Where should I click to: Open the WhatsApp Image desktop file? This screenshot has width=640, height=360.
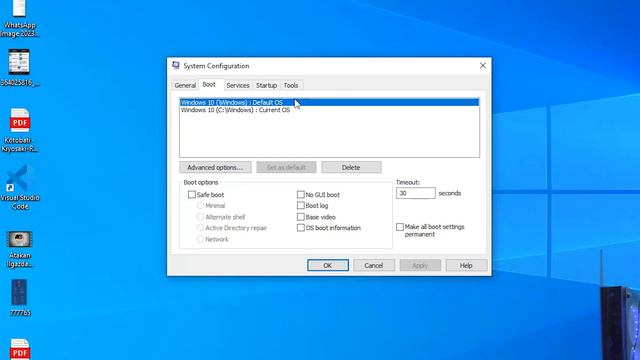point(19,18)
